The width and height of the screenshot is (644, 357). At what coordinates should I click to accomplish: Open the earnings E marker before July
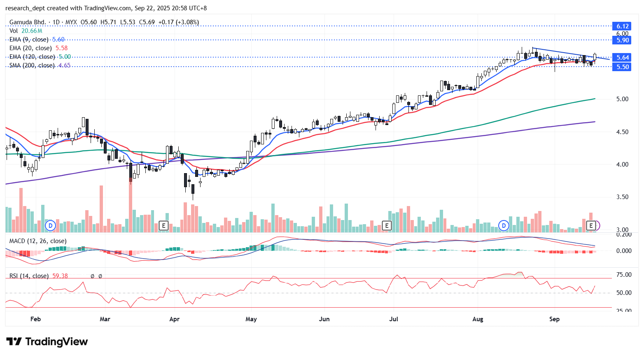click(x=386, y=225)
